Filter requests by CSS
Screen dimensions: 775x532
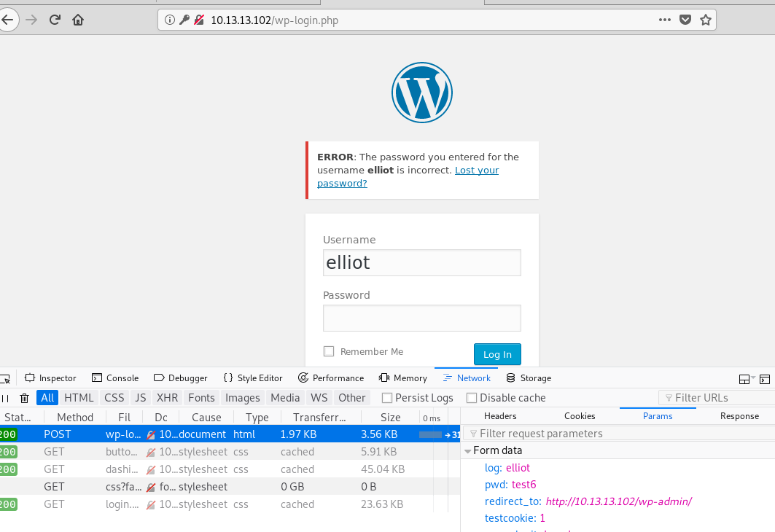pyautogui.click(x=114, y=398)
